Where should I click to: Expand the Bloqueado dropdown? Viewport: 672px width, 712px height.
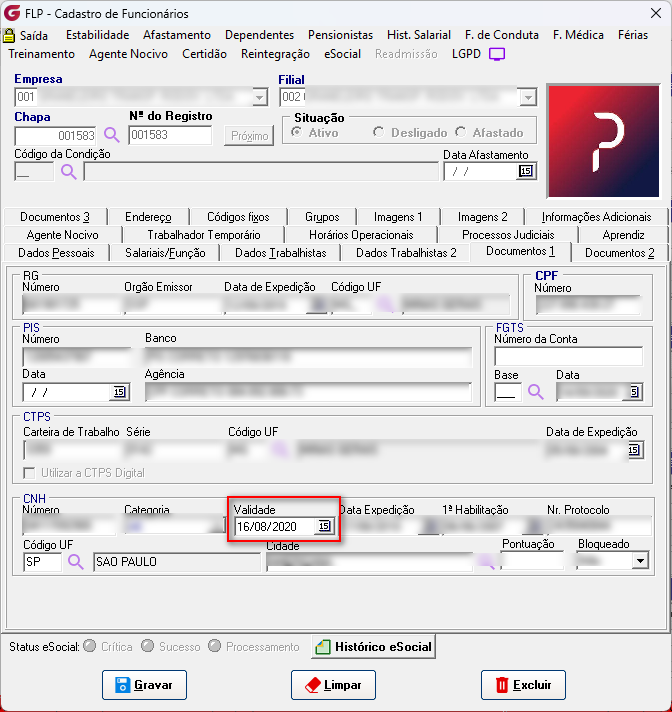point(640,561)
